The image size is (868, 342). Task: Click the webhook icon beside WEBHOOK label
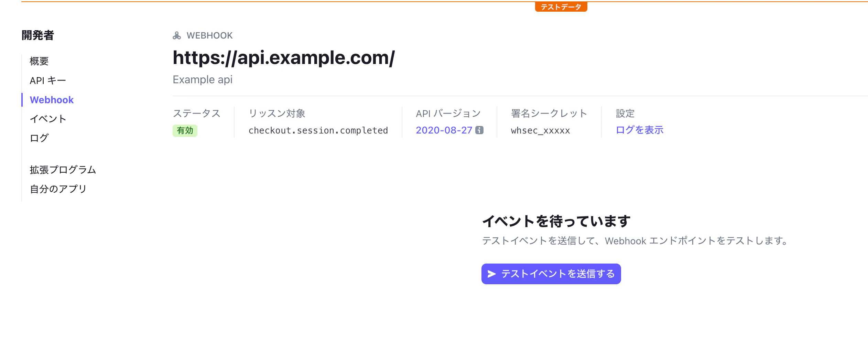[x=177, y=35]
